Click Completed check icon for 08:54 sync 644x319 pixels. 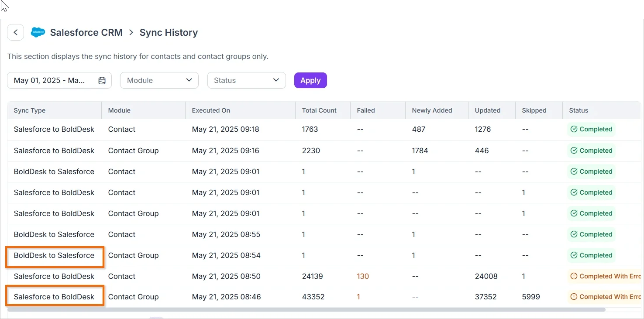tap(574, 255)
